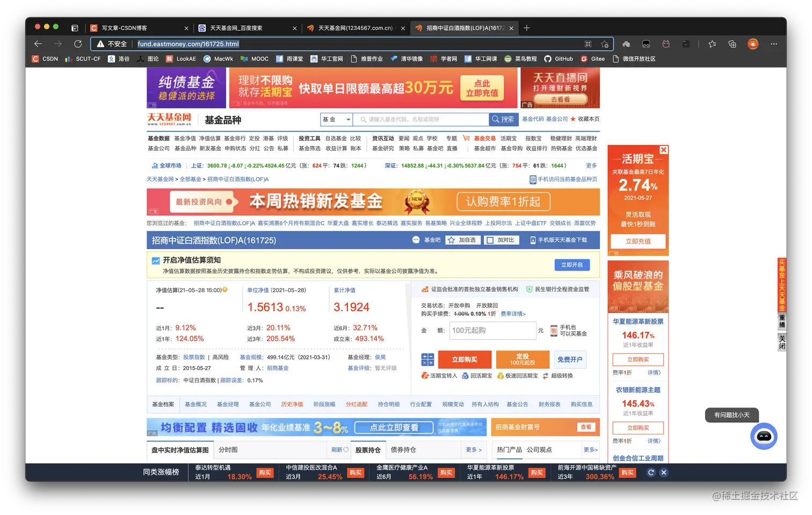Select the 债券持仓 tab
The height and width of the screenshot is (515, 812).
403,450
